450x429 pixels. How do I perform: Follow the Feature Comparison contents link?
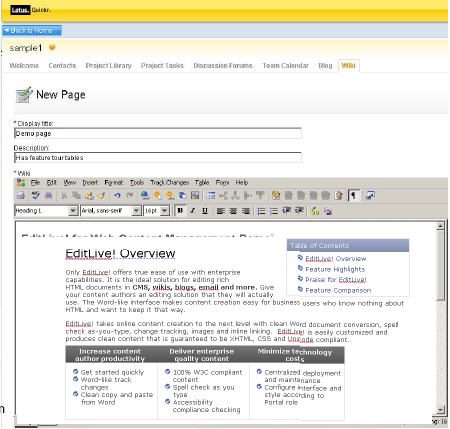[x=338, y=290]
